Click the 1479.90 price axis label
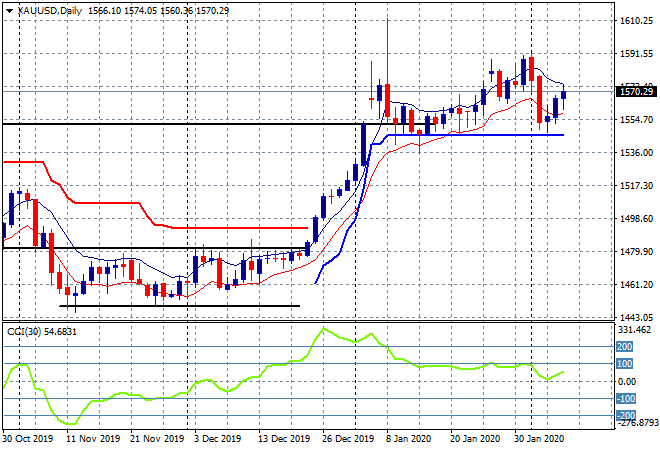This screenshot has width=660, height=450. pyautogui.click(x=636, y=251)
